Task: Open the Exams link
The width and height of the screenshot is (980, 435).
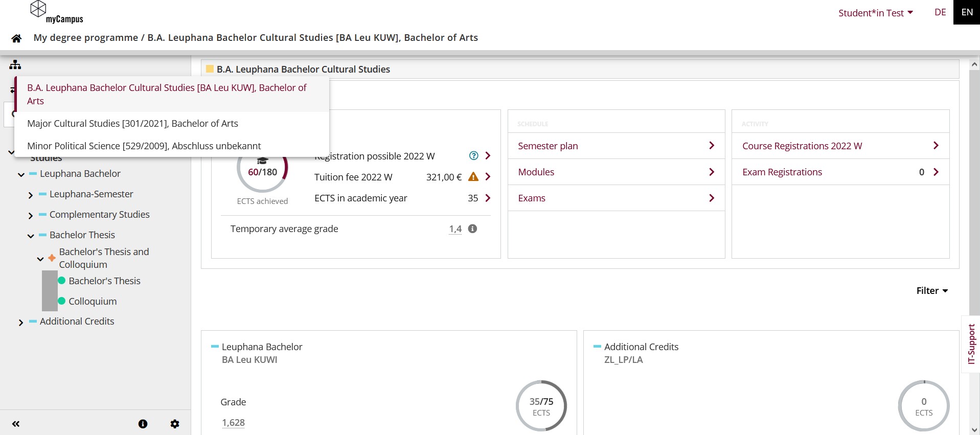Action: [x=532, y=198]
